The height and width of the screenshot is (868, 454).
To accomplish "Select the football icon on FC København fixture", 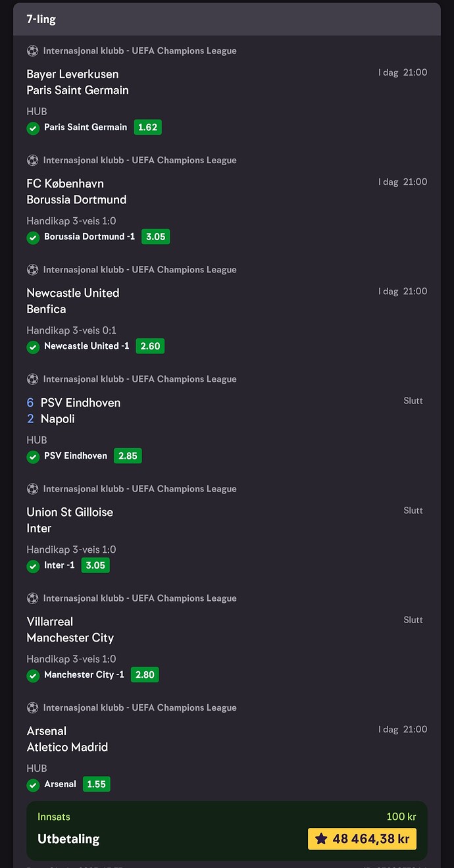I will (x=32, y=160).
